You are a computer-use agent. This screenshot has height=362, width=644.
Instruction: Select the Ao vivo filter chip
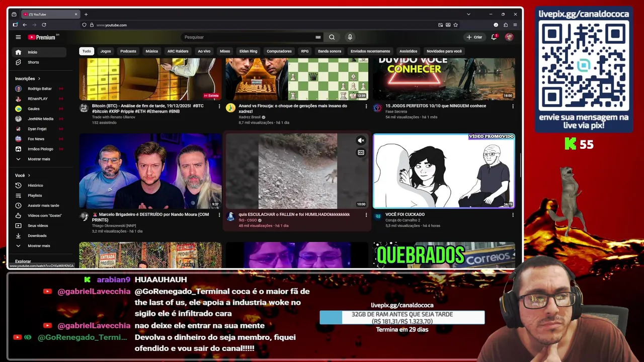[x=204, y=51]
